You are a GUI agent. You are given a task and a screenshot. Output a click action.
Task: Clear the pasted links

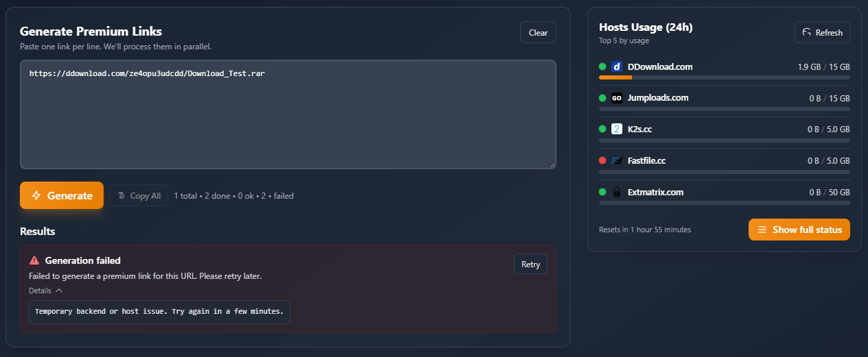point(538,32)
